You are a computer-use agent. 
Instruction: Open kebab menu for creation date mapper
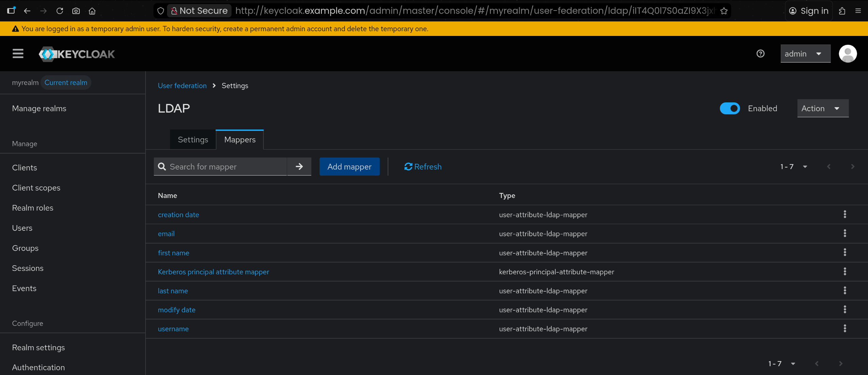845,214
